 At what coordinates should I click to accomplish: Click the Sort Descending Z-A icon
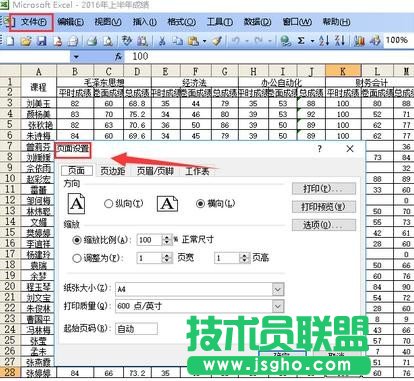(x=340, y=41)
